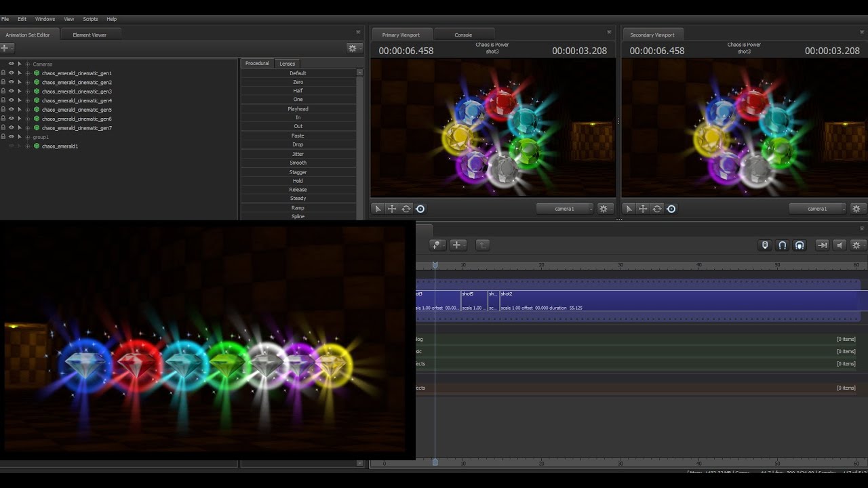The height and width of the screenshot is (488, 868).
Task: Click green cube icon of chaos_emerald_cinematic_gen1
Action: (x=37, y=73)
